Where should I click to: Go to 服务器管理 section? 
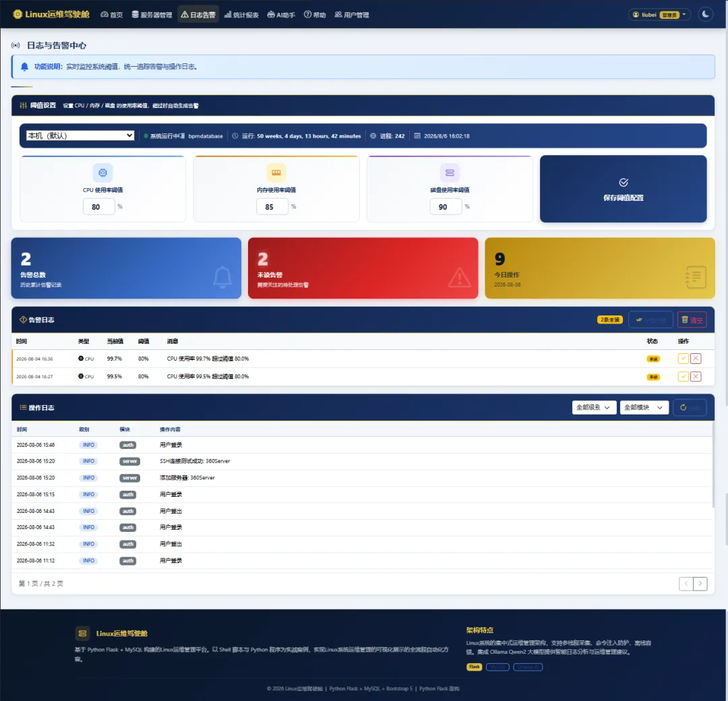[152, 15]
